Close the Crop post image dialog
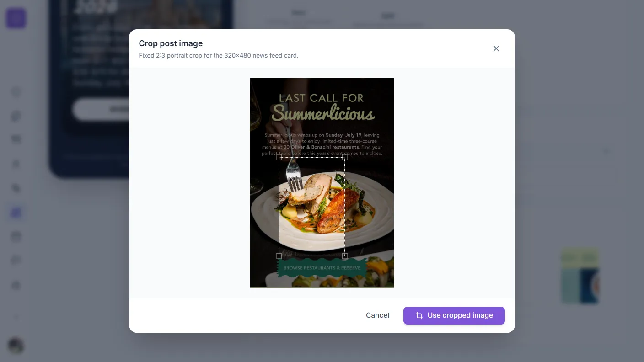The height and width of the screenshot is (362, 644). coord(496,48)
